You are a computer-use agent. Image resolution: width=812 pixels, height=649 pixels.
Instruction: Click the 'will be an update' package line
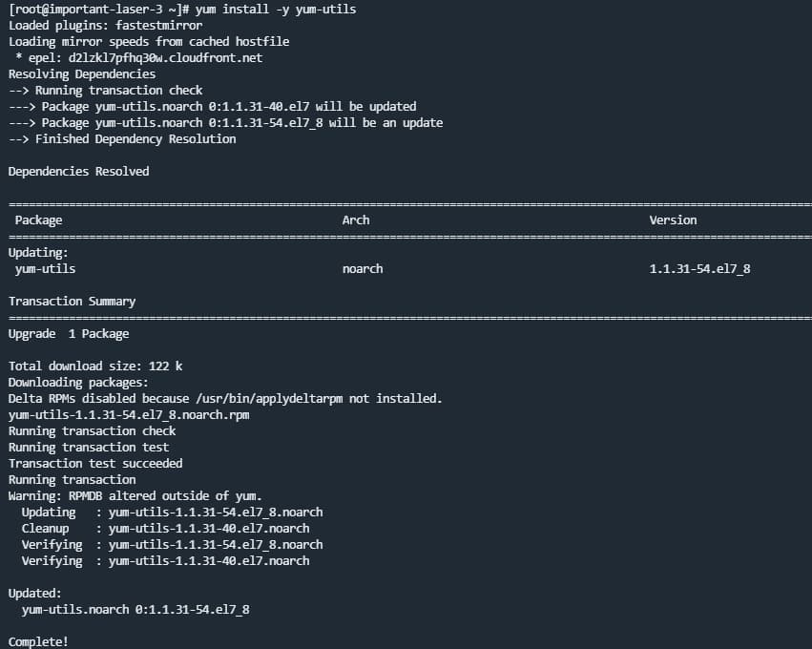[x=226, y=123]
